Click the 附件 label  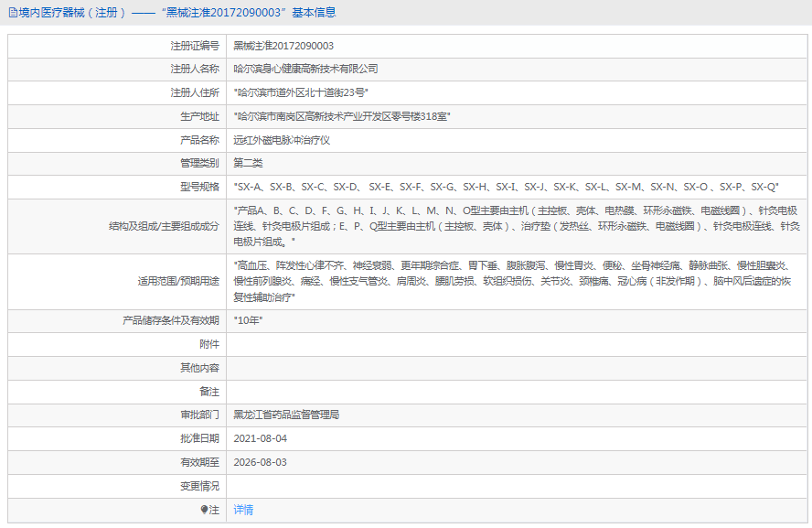point(209,345)
